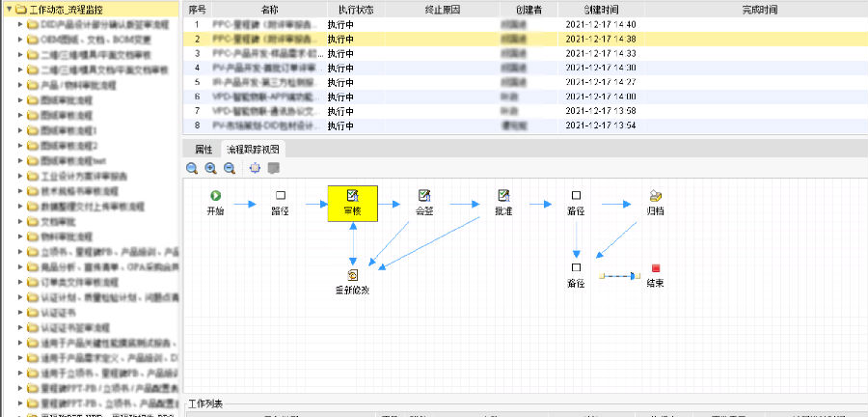Switch to the 属性 tab
The height and width of the screenshot is (417, 868).
point(203,150)
